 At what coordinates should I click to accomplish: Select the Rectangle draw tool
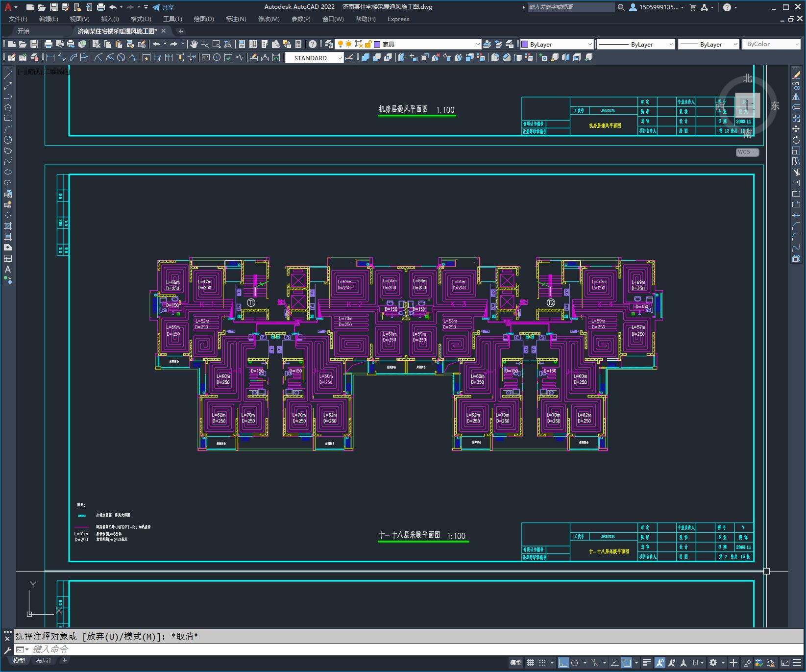[7, 118]
